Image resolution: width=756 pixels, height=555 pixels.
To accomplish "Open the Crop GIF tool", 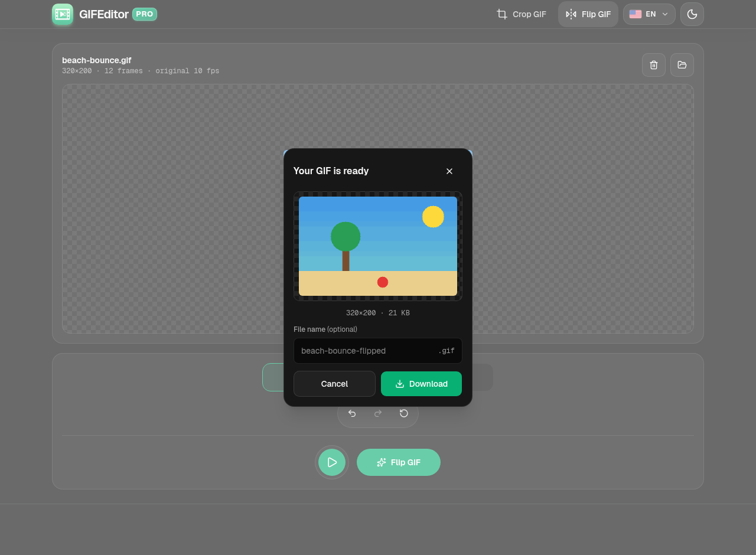I will tap(522, 14).
